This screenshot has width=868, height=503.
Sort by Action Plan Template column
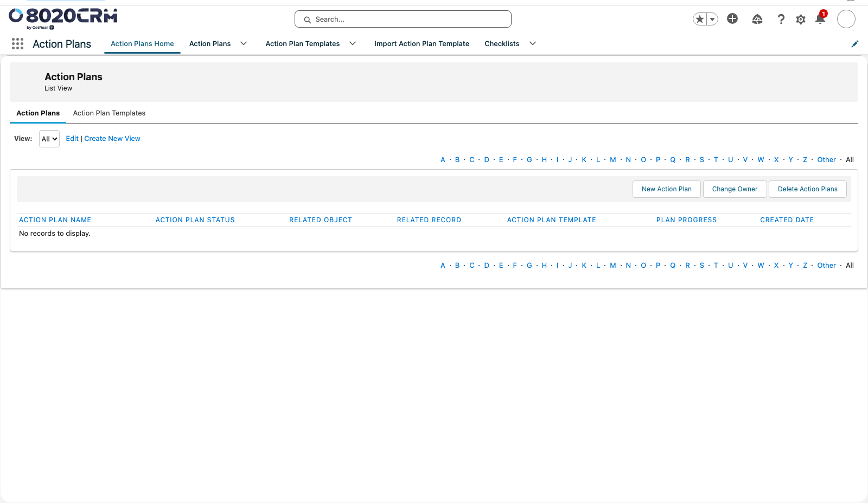click(552, 220)
